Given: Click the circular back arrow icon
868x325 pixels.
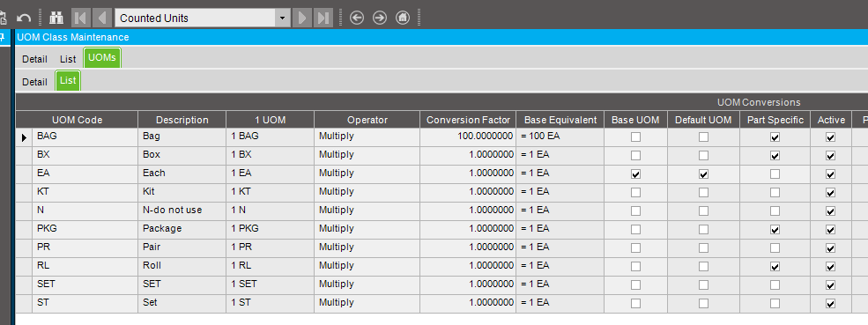Looking at the screenshot, I should pos(357,18).
